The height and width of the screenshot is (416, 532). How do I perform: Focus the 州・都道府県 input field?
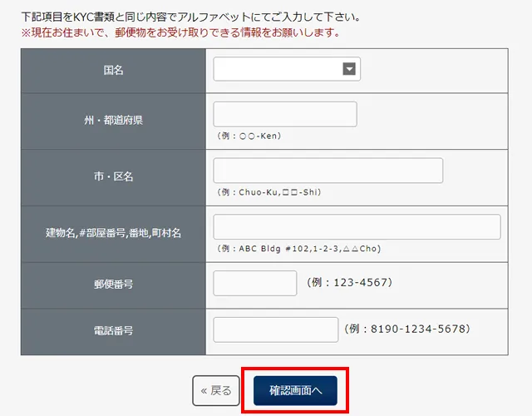tap(284, 114)
